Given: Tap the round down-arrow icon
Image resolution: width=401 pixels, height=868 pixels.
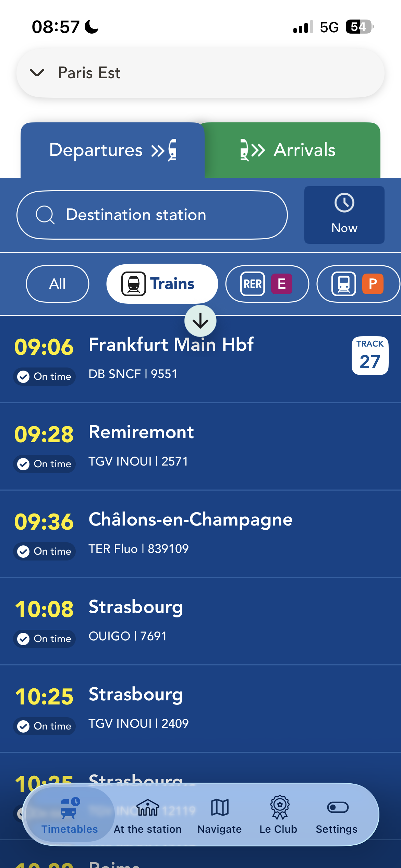Looking at the screenshot, I should pyautogui.click(x=200, y=321).
